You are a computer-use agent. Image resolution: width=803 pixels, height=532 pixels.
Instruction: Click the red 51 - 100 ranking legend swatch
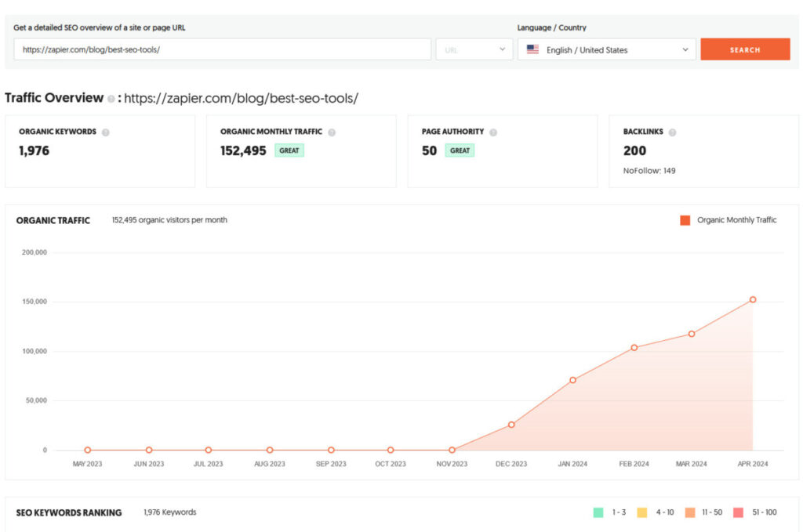point(738,512)
